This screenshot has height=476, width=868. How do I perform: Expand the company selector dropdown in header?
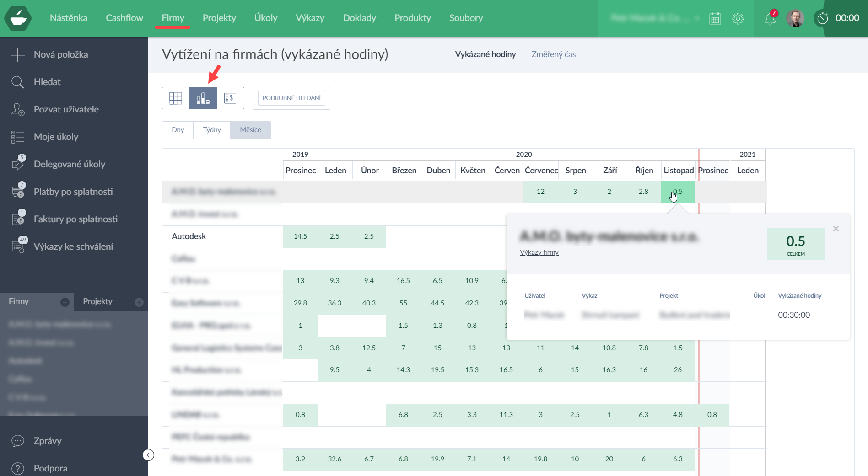point(697,18)
